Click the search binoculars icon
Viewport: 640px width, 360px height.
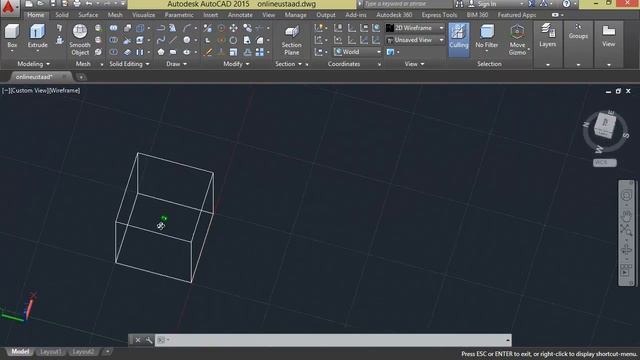pyautogui.click(x=460, y=4)
